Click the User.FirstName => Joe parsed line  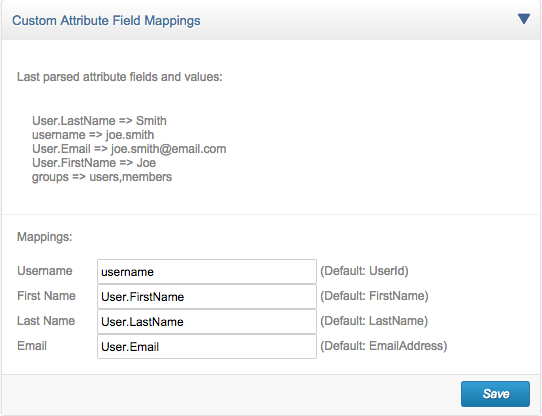tap(94, 163)
